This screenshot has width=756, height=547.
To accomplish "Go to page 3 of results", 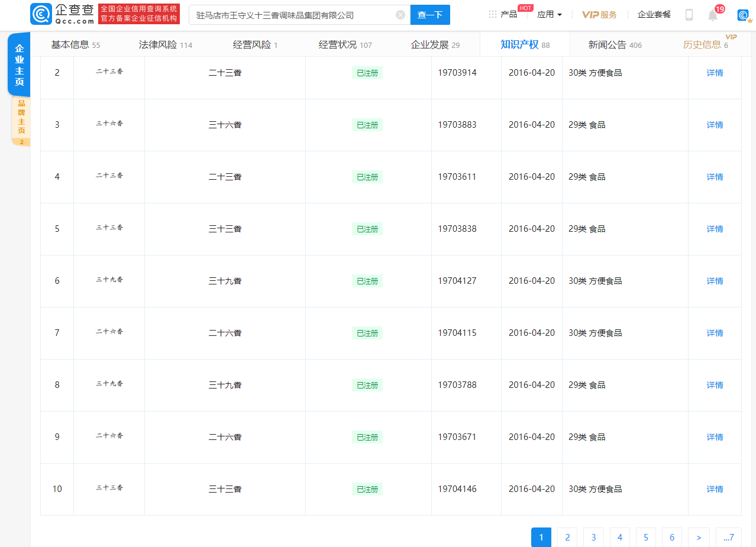I will (x=593, y=537).
